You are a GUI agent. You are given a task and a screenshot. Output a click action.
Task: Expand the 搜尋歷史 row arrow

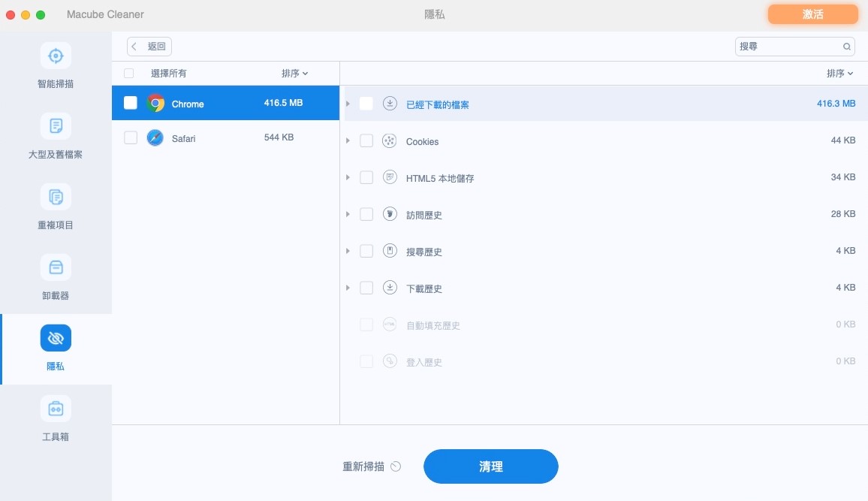point(348,251)
